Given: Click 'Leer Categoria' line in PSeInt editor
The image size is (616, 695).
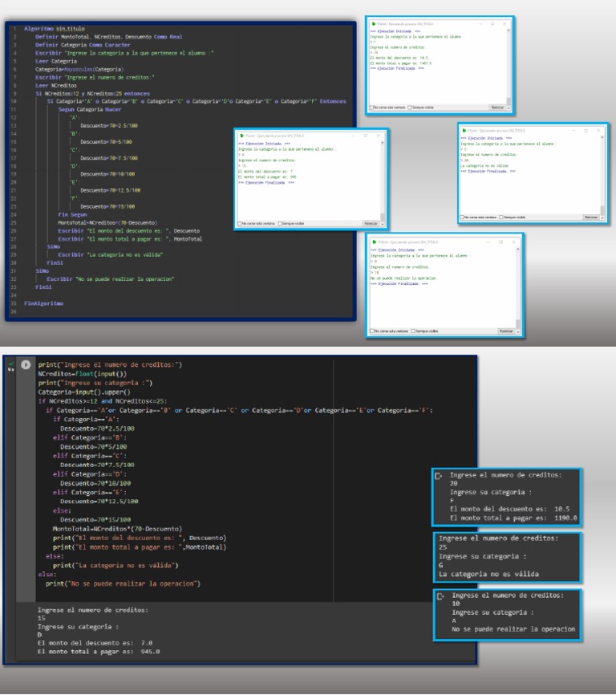Looking at the screenshot, I should [56, 61].
